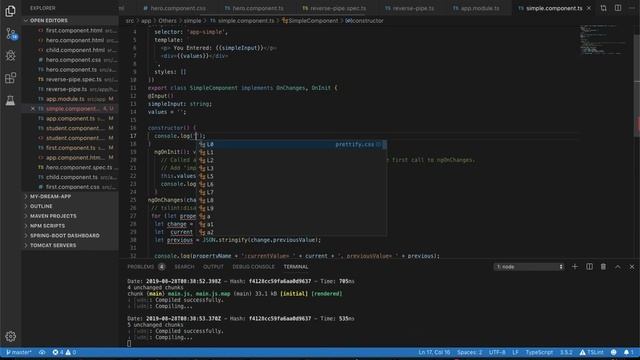Click the compare changes icon in editor toolbar
Image resolution: width=640 pixels, height=360 pixels.
(x=603, y=8)
